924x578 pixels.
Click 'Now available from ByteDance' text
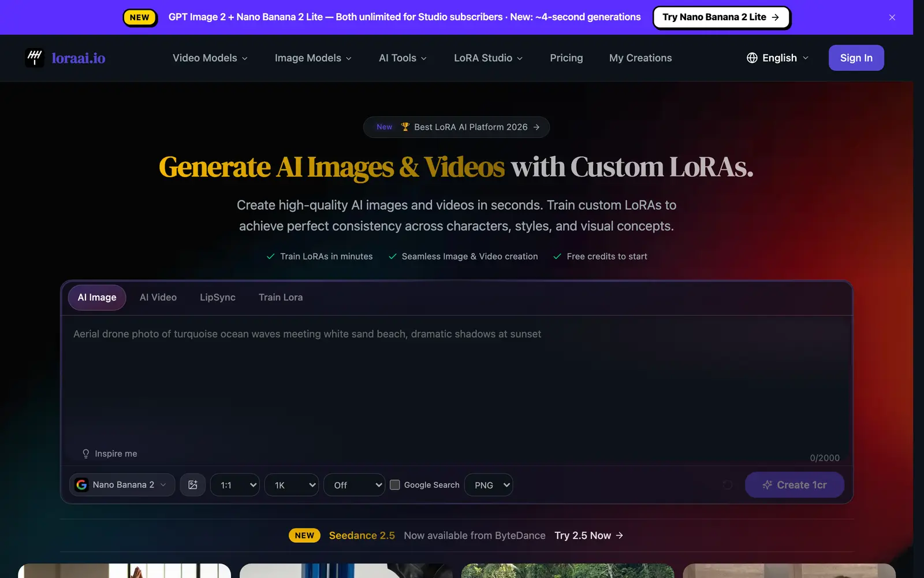click(x=475, y=536)
